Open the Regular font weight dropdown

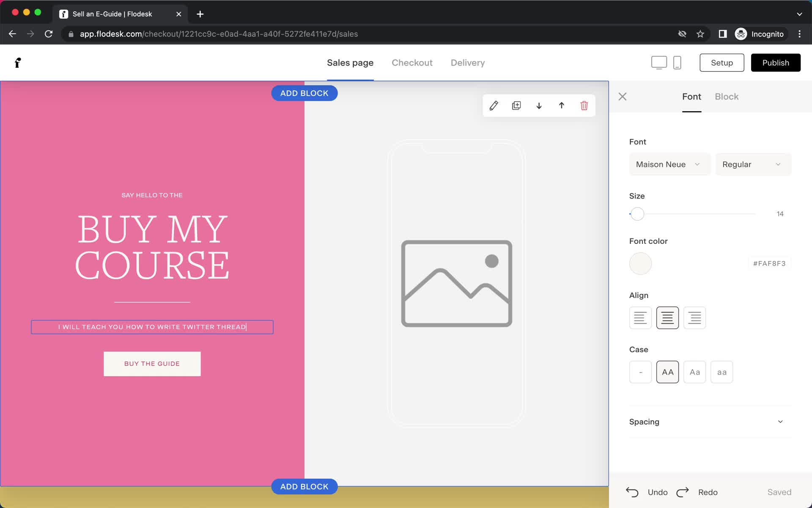(753, 164)
